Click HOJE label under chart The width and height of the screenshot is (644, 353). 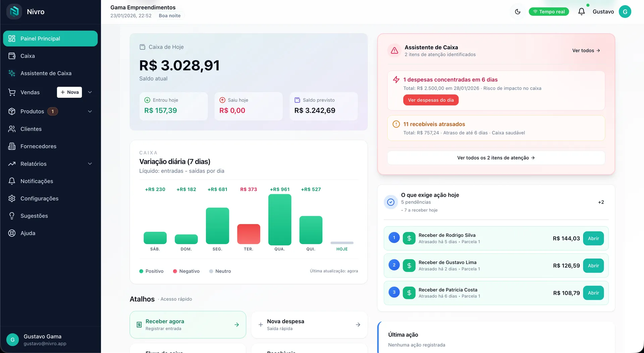[342, 249]
